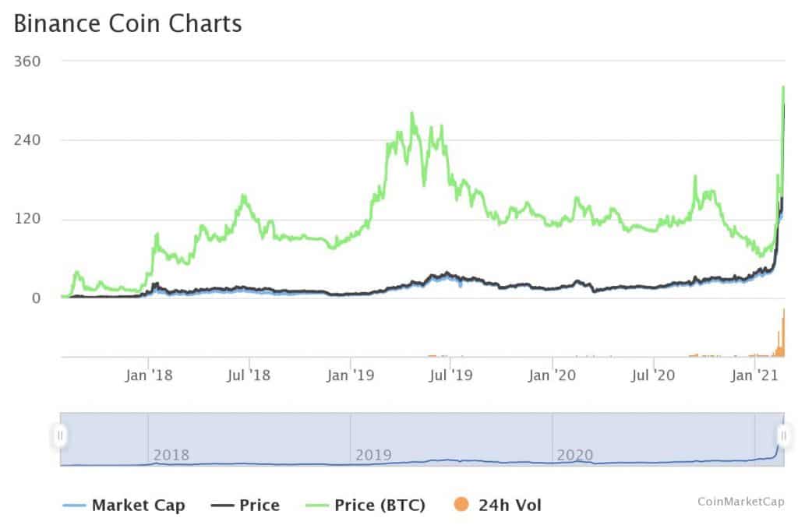Pick the Jul '19 axis label
798x532 pixels.
[450, 376]
